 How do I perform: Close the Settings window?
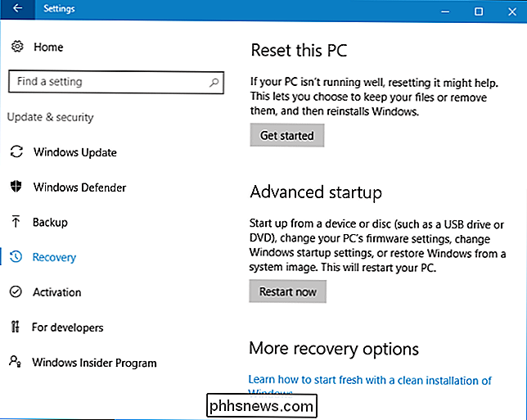tap(512, 11)
